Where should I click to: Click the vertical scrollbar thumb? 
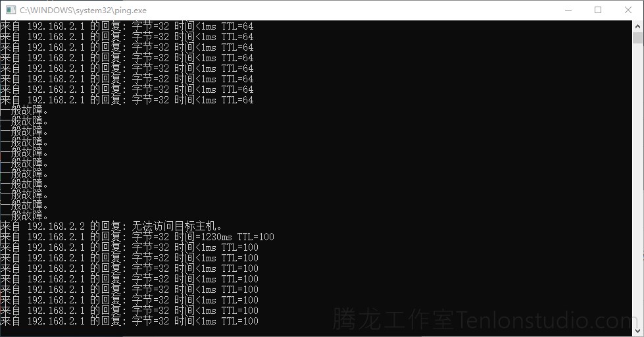pyautogui.click(x=637, y=38)
